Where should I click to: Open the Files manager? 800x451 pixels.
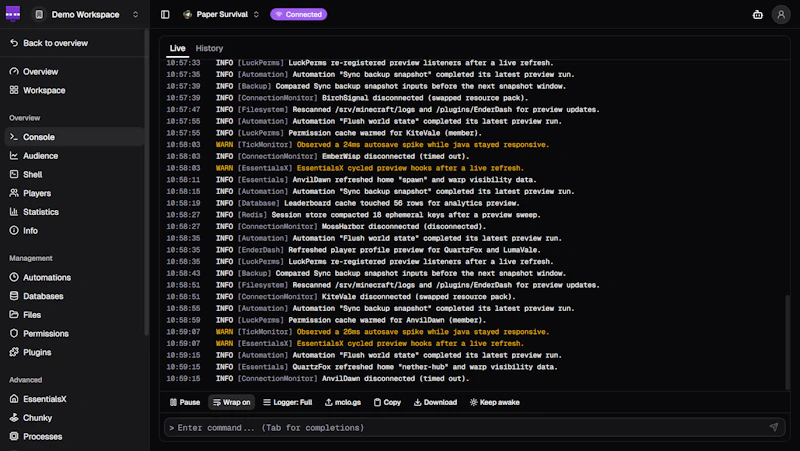[x=74, y=315]
